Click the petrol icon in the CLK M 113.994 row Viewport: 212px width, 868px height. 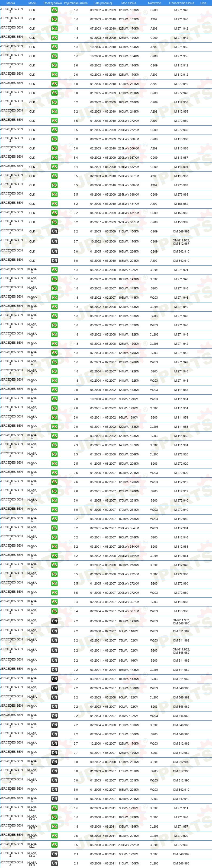coord(54,167)
